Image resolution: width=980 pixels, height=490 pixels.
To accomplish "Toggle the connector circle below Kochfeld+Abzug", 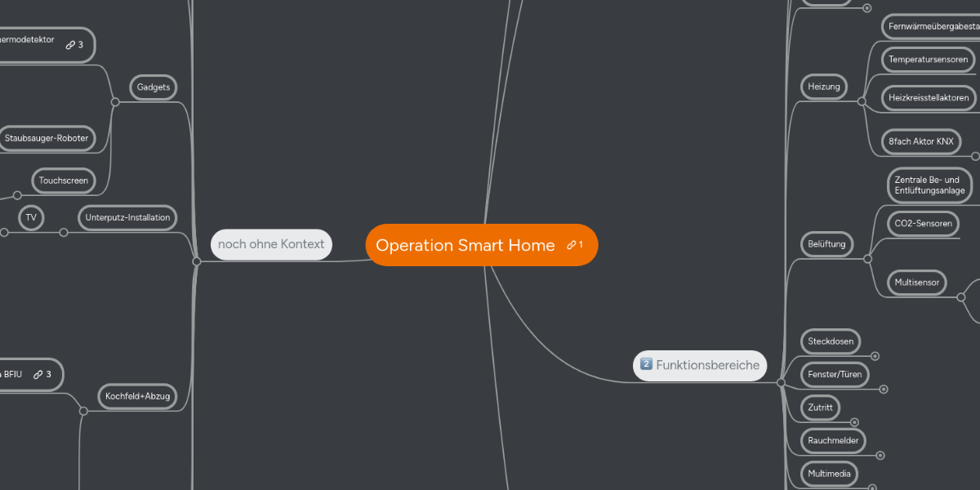I will 83,412.
